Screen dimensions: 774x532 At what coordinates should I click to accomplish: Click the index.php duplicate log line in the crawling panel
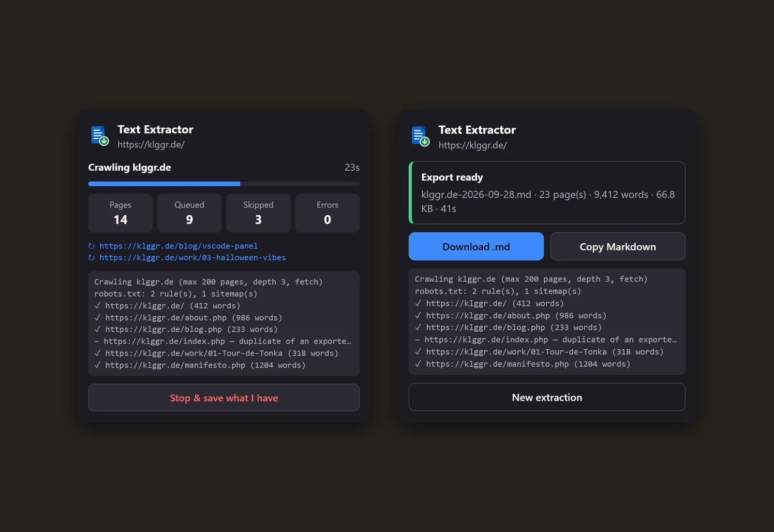pyautogui.click(x=223, y=341)
